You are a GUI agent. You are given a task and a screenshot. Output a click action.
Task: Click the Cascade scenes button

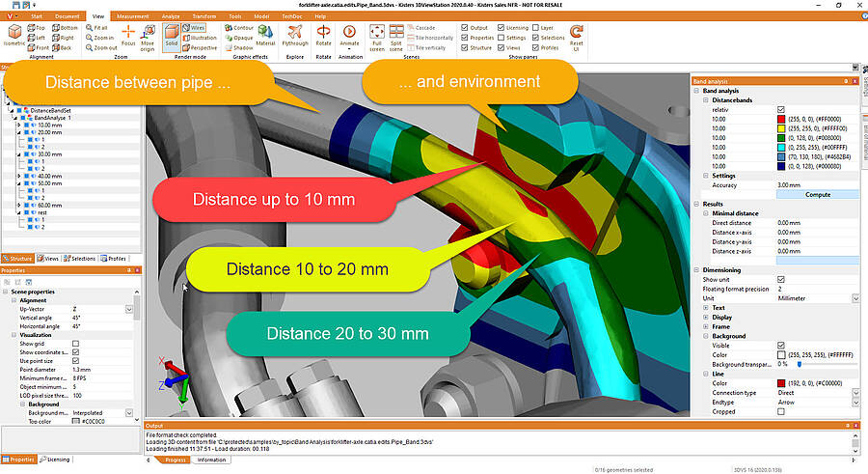click(421, 28)
